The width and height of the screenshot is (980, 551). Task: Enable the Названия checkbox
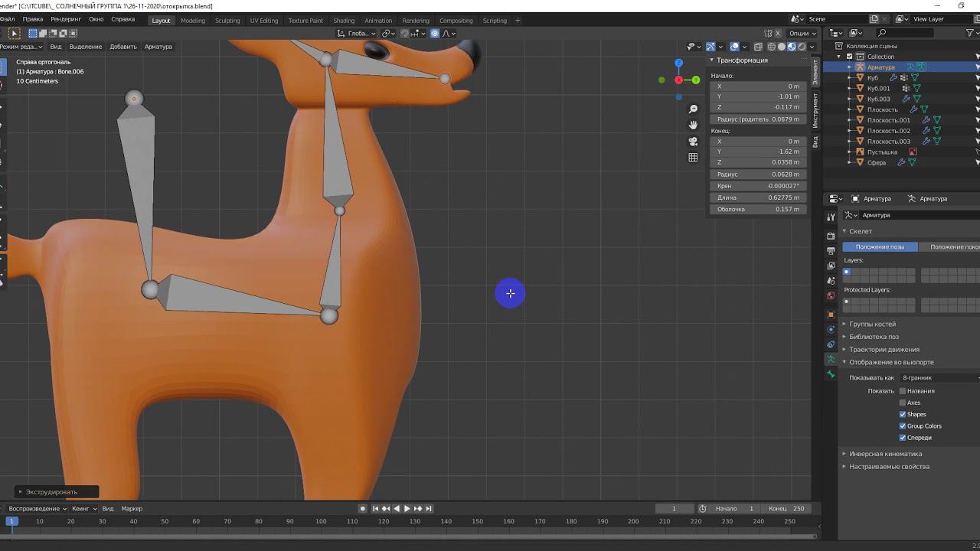(x=903, y=391)
